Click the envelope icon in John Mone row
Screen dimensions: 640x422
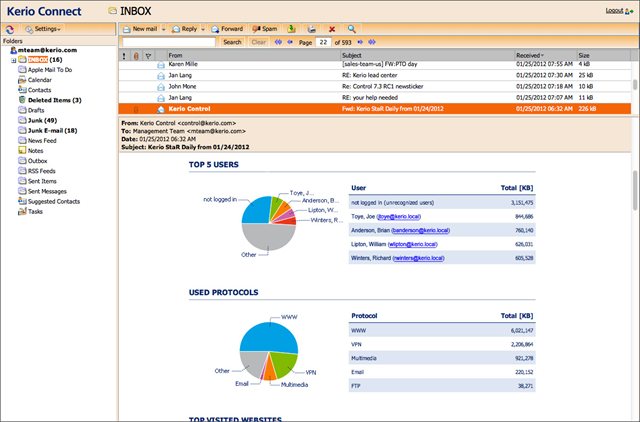coord(161,87)
